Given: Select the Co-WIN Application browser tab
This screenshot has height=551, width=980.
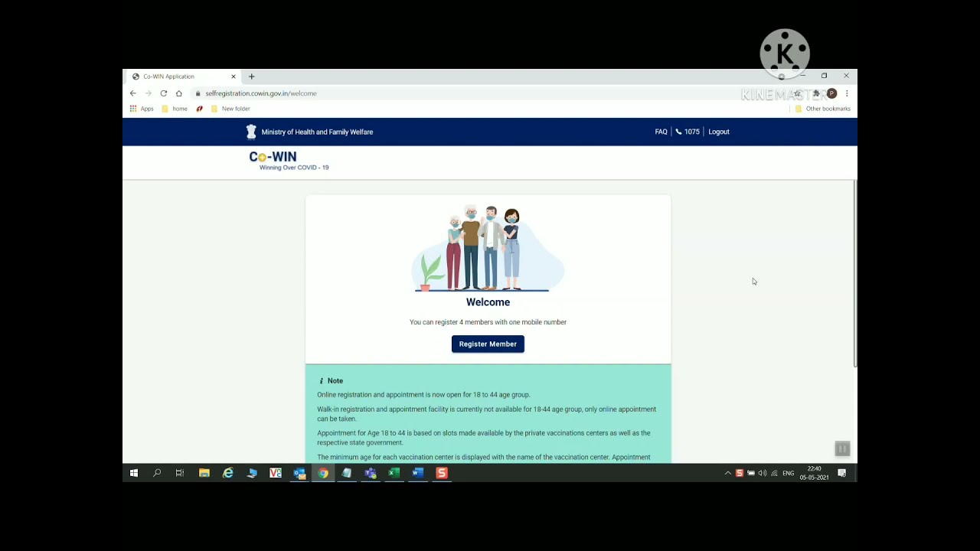Looking at the screenshot, I should pyautogui.click(x=181, y=77).
